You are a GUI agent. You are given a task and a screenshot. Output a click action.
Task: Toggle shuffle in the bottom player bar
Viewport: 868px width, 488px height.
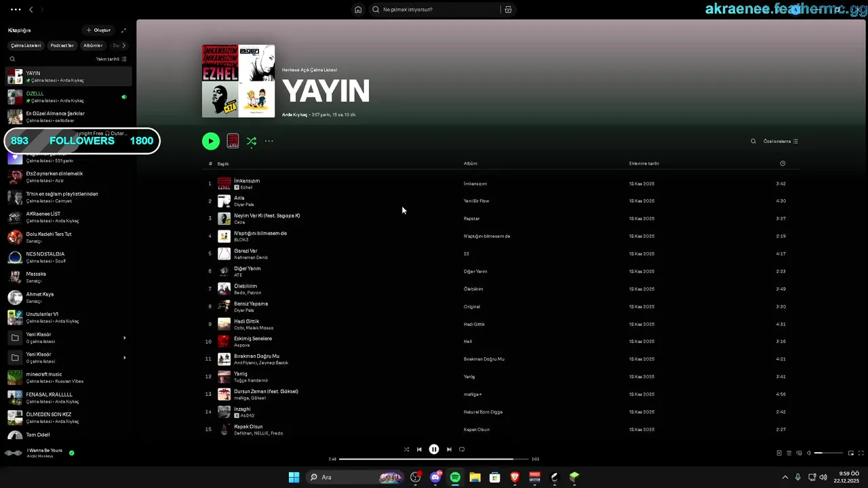(406, 449)
